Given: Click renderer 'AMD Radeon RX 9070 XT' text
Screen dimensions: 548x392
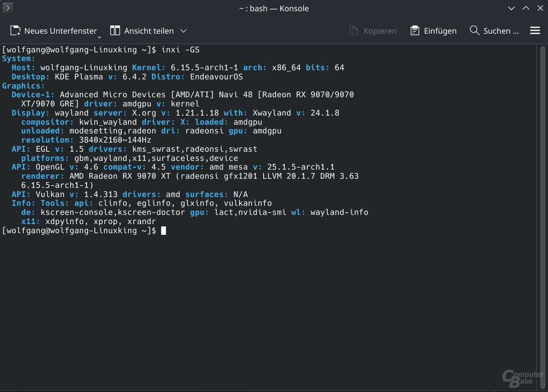Looking at the screenshot, I should (x=120, y=176).
